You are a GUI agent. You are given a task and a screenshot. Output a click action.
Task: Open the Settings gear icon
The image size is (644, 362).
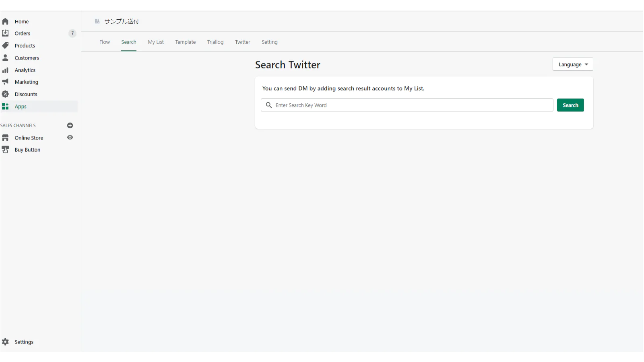click(5, 342)
